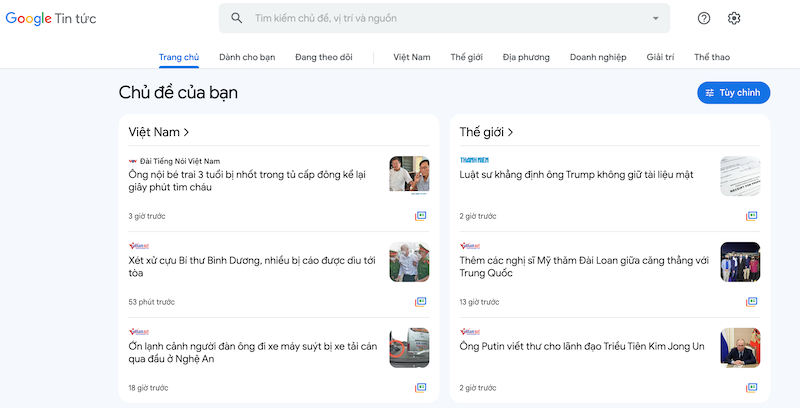The width and height of the screenshot is (800, 408).
Task: Open the search options dropdown arrow
Action: click(x=656, y=18)
